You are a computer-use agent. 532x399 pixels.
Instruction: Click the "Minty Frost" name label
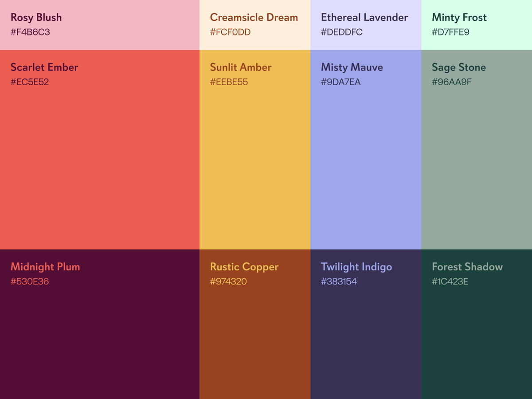(x=459, y=18)
